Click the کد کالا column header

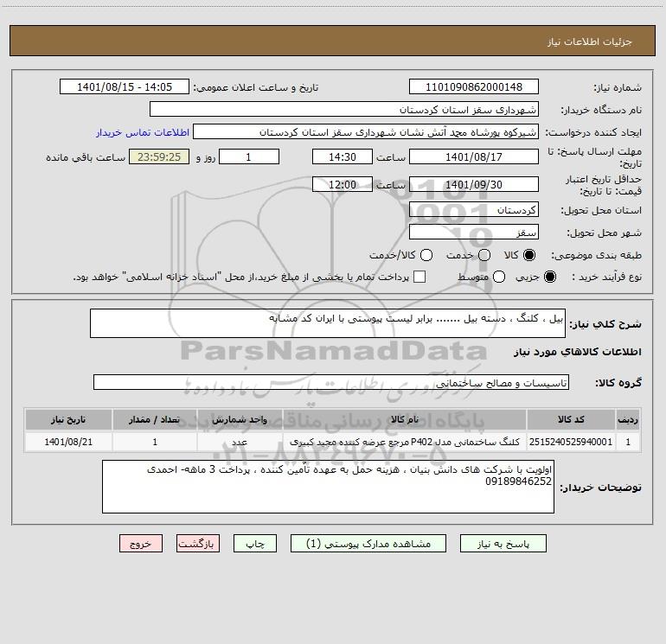[571, 419]
